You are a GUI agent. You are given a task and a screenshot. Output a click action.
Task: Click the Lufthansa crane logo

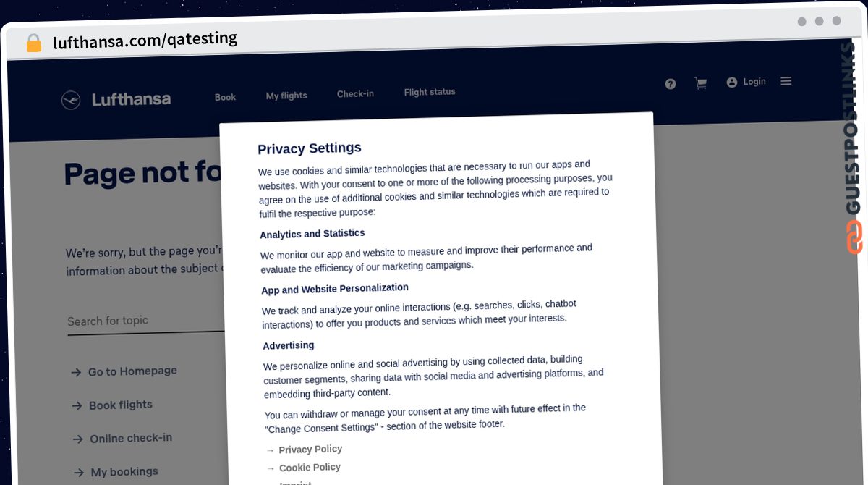click(x=71, y=100)
